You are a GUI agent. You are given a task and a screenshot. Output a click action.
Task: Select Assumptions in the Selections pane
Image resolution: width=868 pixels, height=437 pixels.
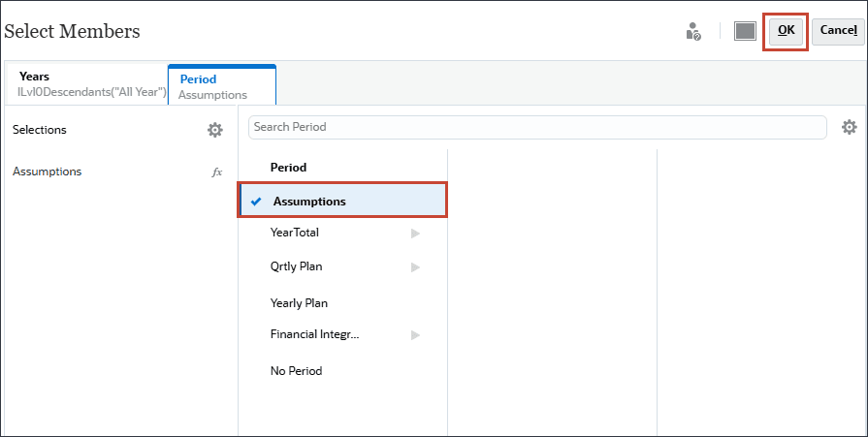point(48,172)
